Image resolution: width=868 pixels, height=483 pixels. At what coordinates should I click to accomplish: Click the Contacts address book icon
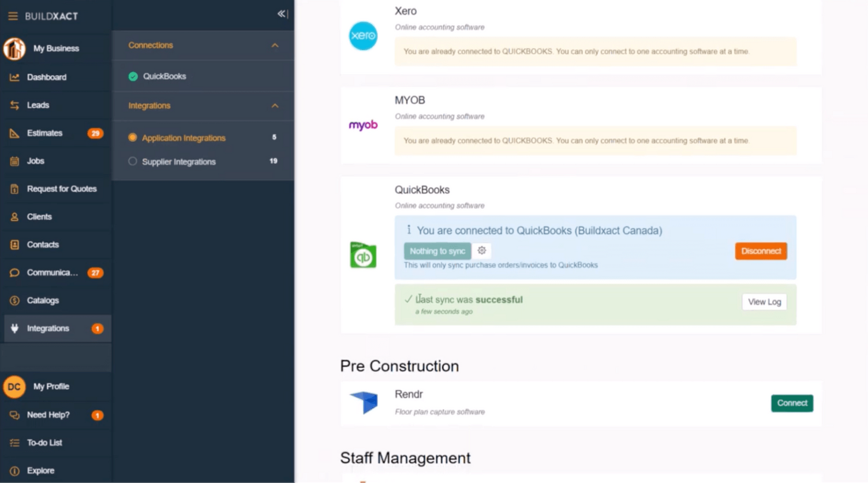coord(14,245)
